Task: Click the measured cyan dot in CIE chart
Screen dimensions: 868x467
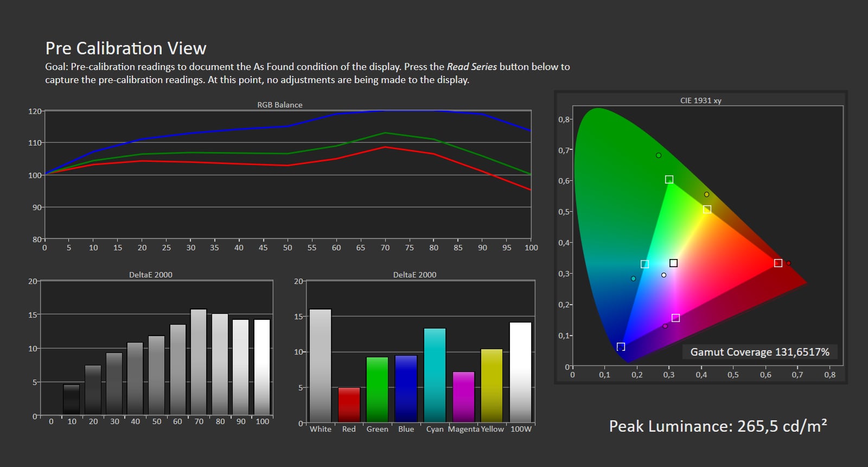Action: pyautogui.click(x=633, y=279)
